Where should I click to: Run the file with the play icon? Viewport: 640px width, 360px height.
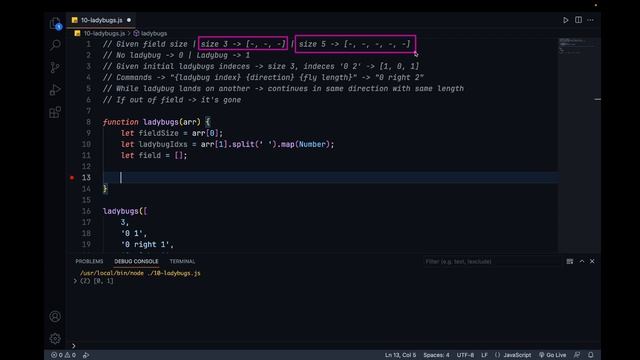(x=566, y=20)
